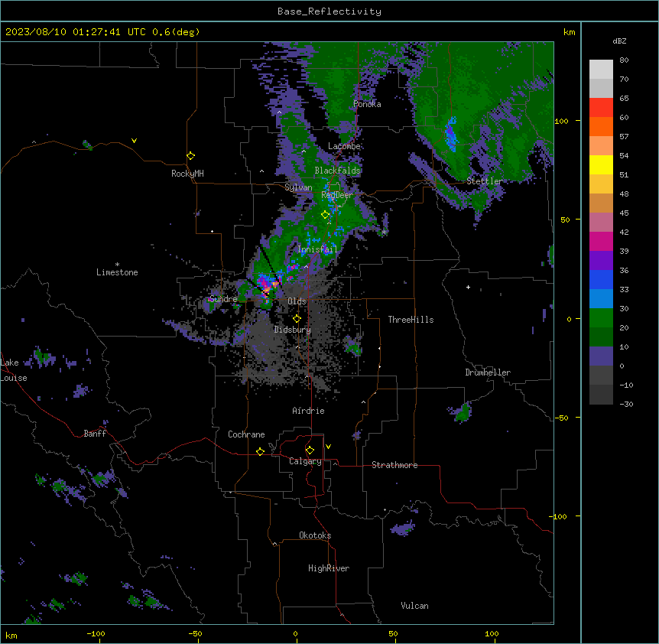This screenshot has width=659, height=644.
Task: Click the intense magenta storm core near Olds
Action: [267, 285]
